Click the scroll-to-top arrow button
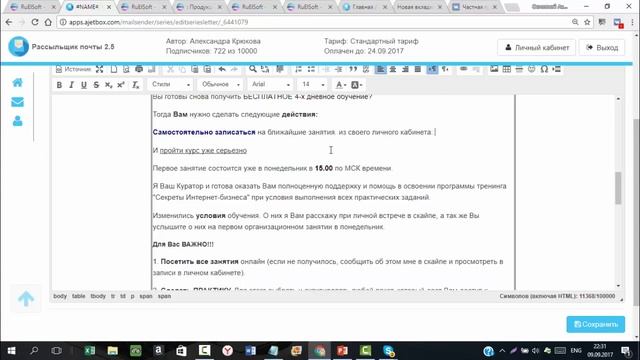Screen dimensions: 640x360 click(26, 299)
